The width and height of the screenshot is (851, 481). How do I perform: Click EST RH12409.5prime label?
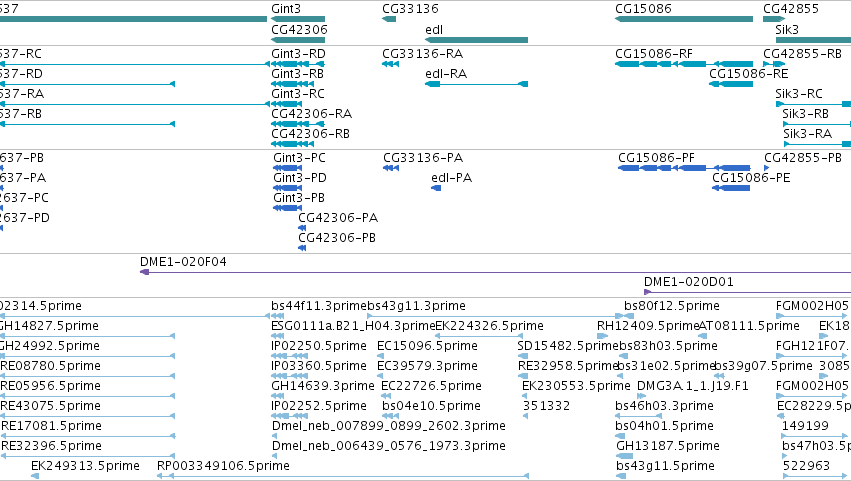(647, 326)
